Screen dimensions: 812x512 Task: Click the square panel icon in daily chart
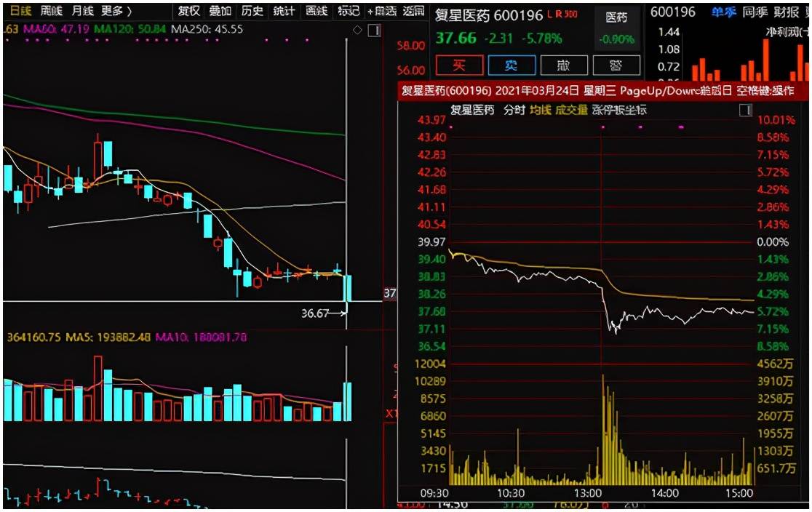point(373,31)
